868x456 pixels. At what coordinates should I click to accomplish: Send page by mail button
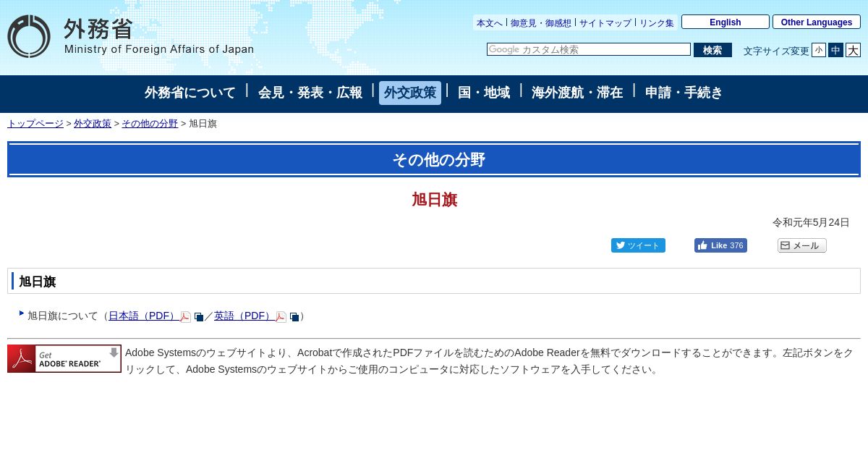(x=802, y=245)
